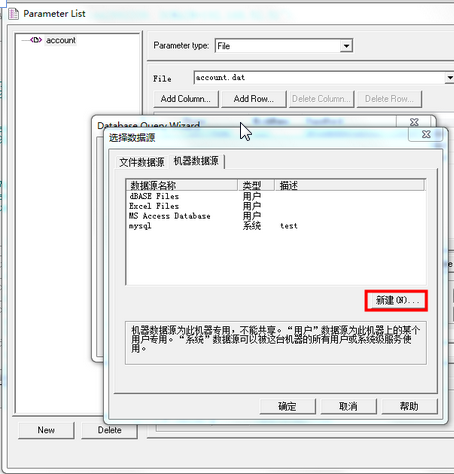Click the 用户 type cell of dBASE Files
This screenshot has width=454, height=474.
pos(252,196)
